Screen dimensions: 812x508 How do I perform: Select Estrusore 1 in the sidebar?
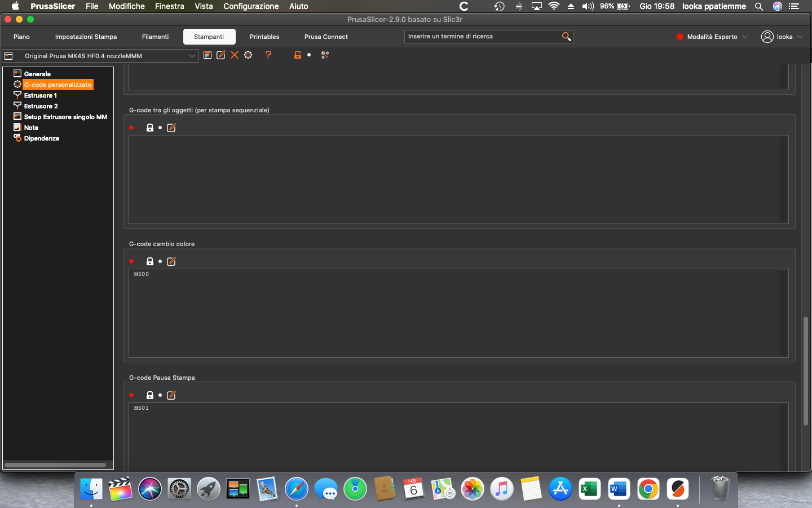click(x=40, y=95)
